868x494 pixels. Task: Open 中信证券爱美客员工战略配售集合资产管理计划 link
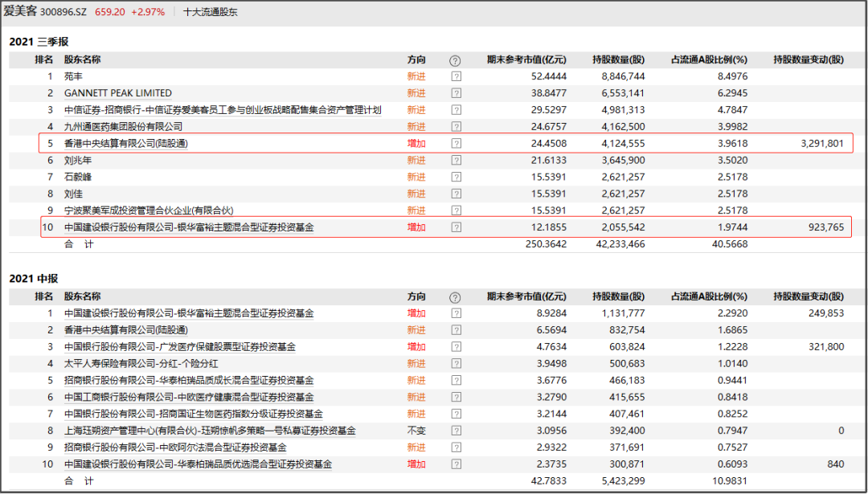point(223,110)
